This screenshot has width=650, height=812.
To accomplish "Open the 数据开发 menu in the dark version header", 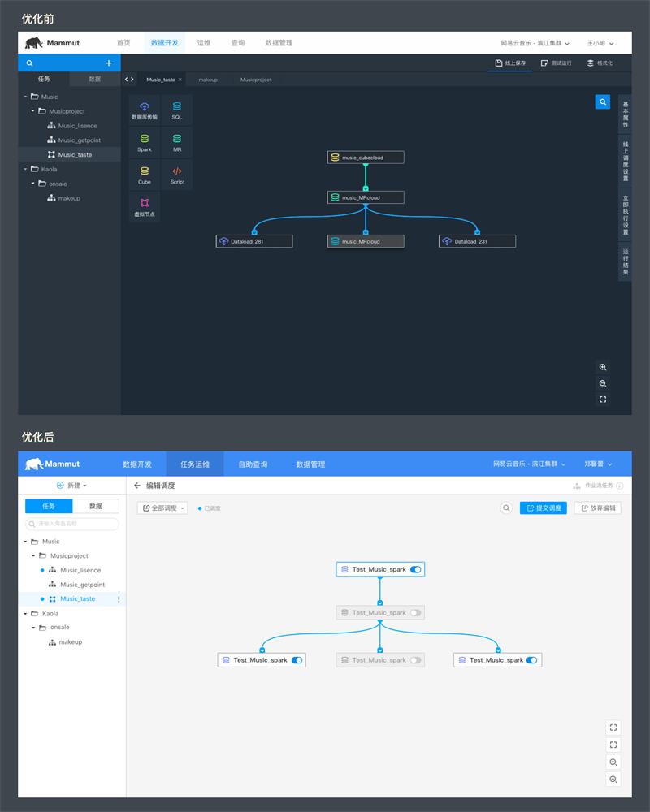I will click(165, 43).
